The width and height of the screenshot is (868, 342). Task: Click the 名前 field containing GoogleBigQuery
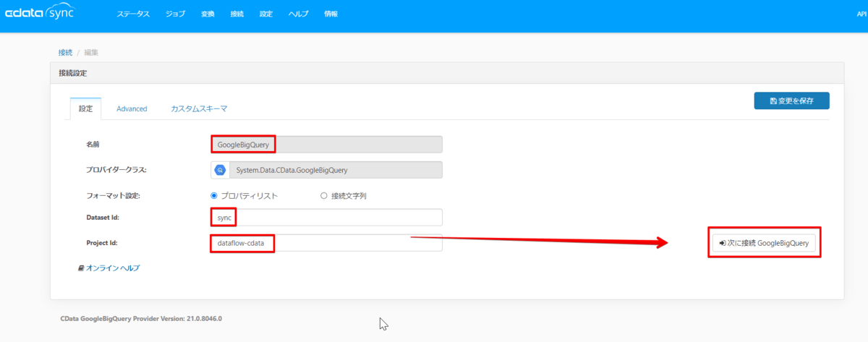pos(326,145)
